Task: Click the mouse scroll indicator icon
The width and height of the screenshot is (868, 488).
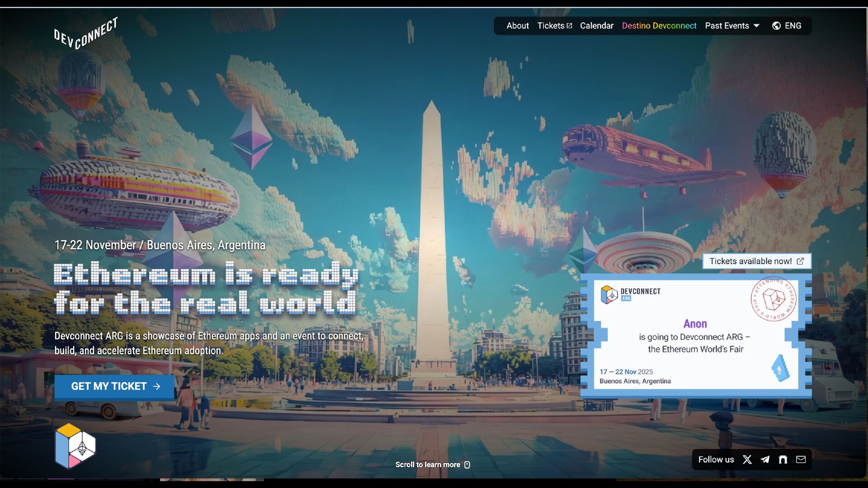Action: pyautogui.click(x=467, y=465)
